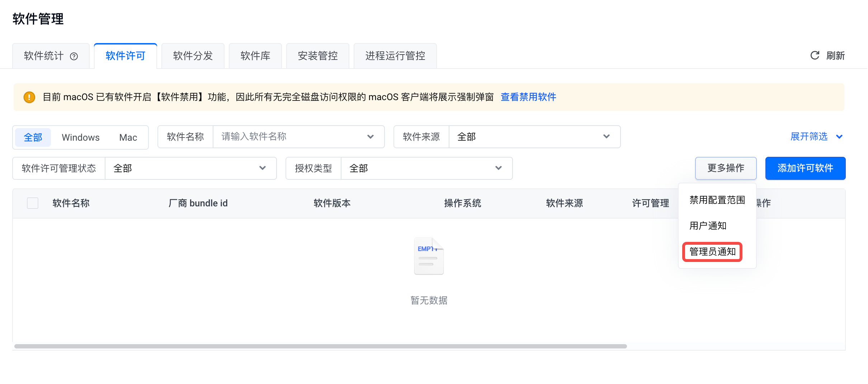Click the 更多操作 button
Screen dimensions: 868x384
726,168
